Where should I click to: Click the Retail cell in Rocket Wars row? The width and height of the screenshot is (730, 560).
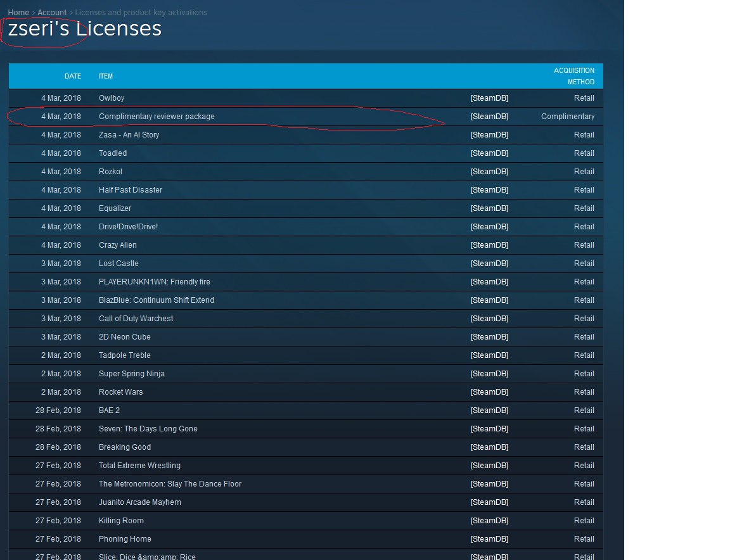(x=584, y=392)
